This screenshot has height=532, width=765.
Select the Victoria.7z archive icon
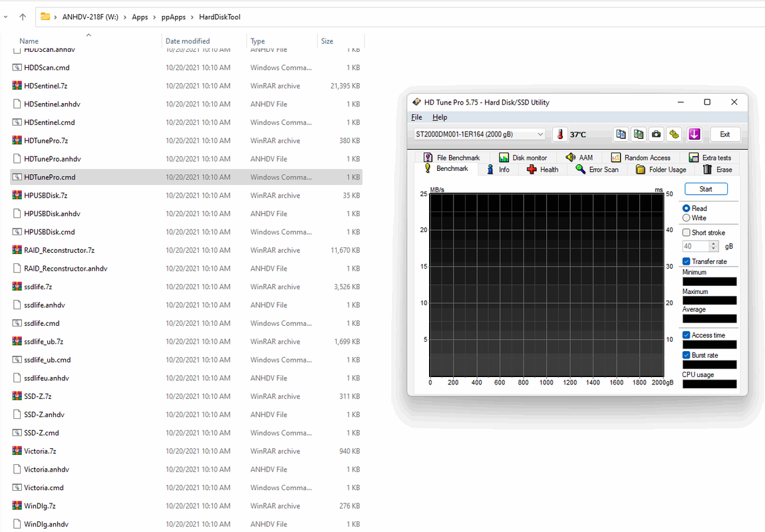point(17,451)
